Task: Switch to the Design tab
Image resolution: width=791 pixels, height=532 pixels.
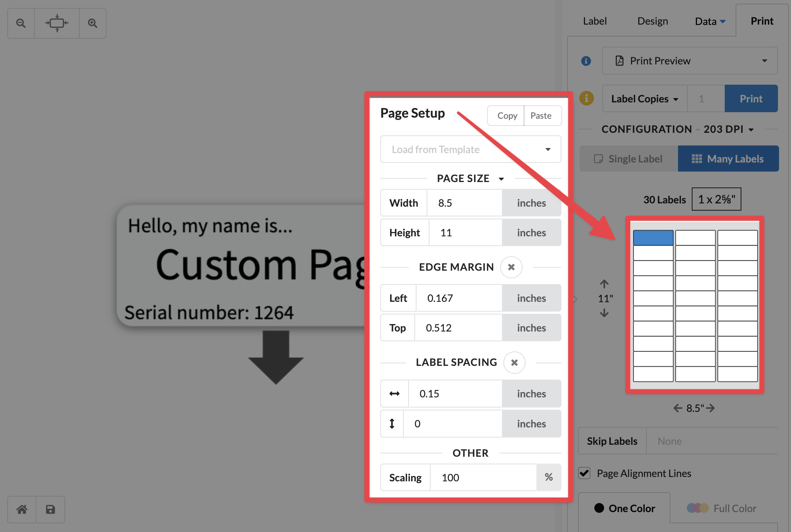Action: [x=652, y=21]
